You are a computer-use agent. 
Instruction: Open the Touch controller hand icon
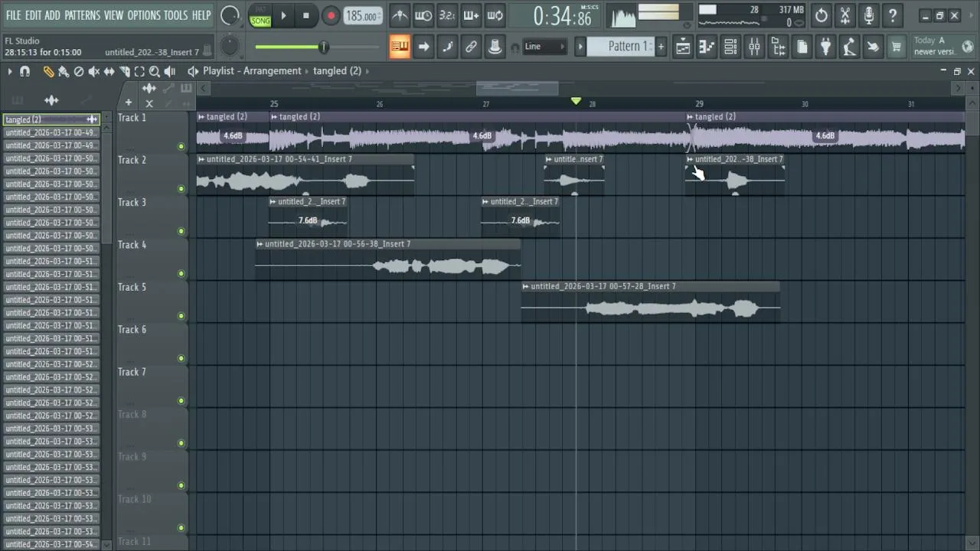(873, 47)
